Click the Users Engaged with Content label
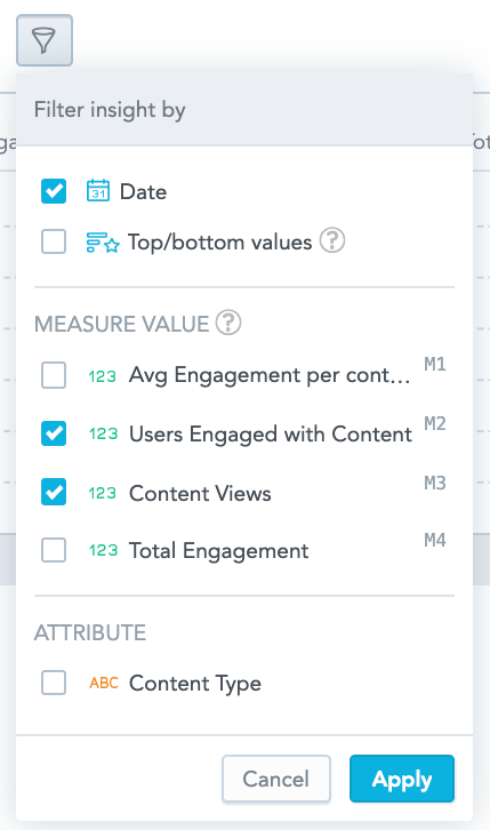This screenshot has height=830, width=490. pos(270,434)
